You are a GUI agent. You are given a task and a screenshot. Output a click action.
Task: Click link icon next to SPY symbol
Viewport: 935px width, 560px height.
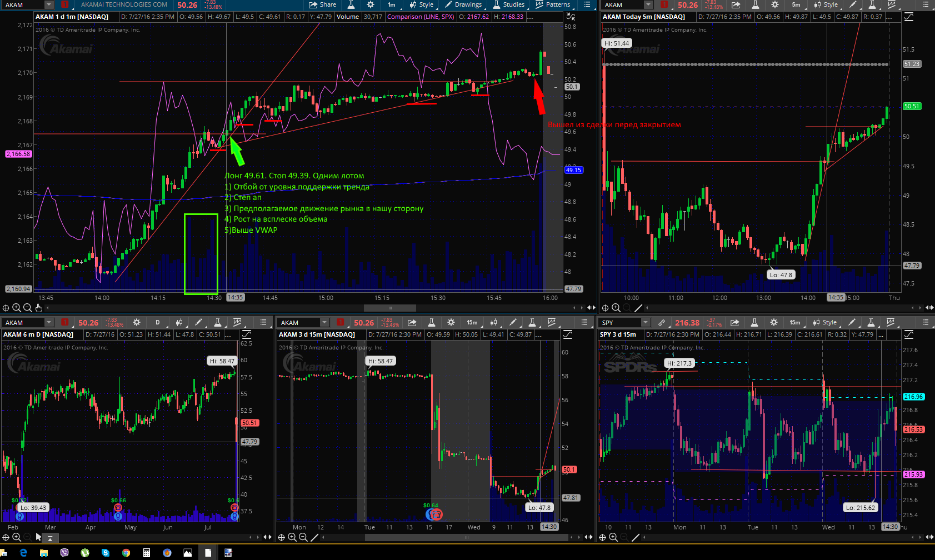(662, 322)
